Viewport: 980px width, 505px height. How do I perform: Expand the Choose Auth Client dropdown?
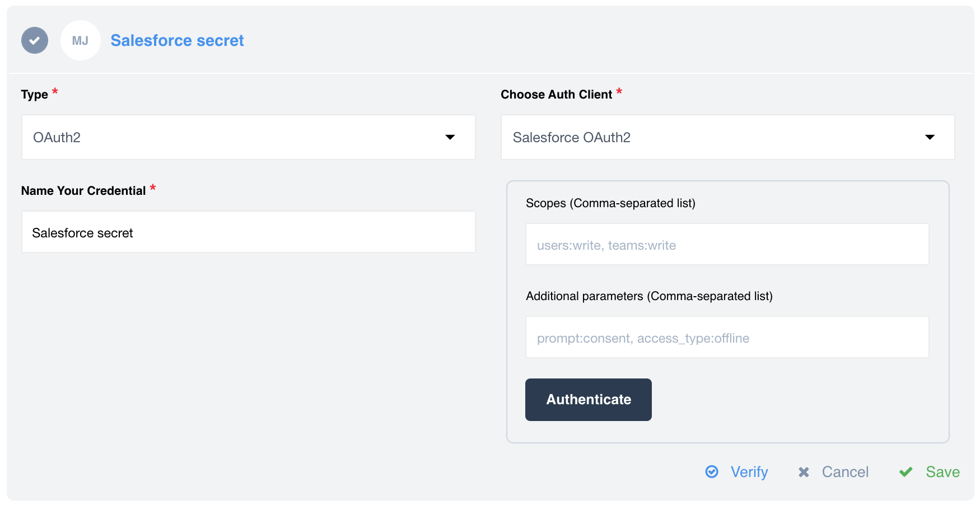pyautogui.click(x=728, y=137)
